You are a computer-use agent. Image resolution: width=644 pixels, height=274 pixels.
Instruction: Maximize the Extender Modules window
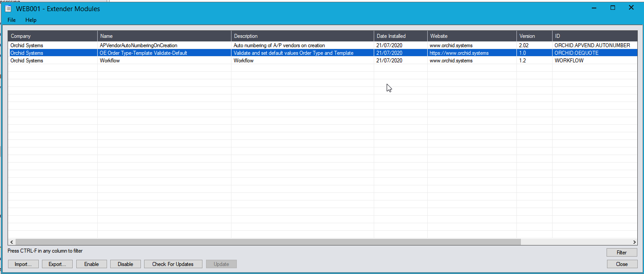coord(613,8)
